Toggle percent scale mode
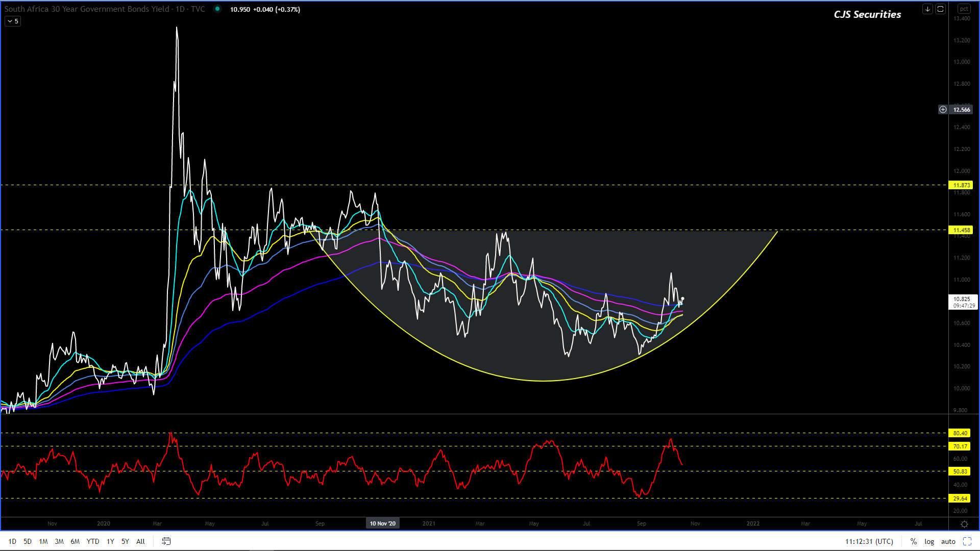 (x=913, y=541)
